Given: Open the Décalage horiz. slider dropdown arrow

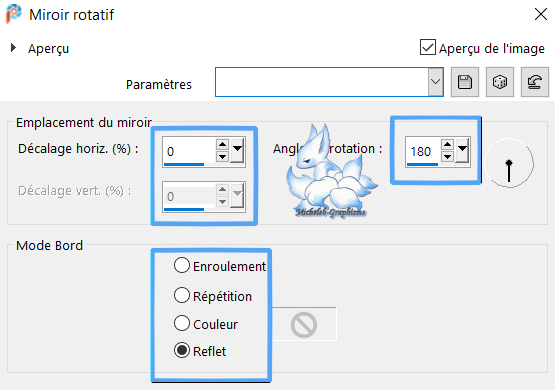Looking at the screenshot, I should tap(237, 150).
